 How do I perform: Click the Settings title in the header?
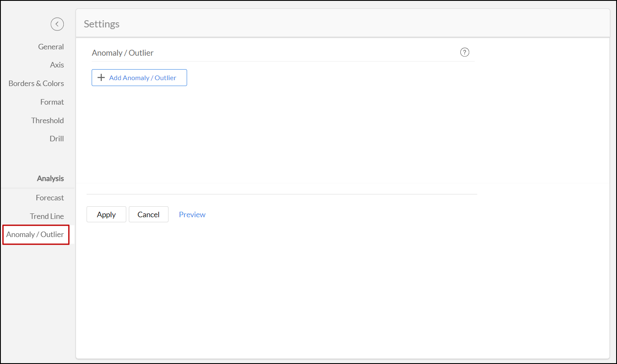101,24
